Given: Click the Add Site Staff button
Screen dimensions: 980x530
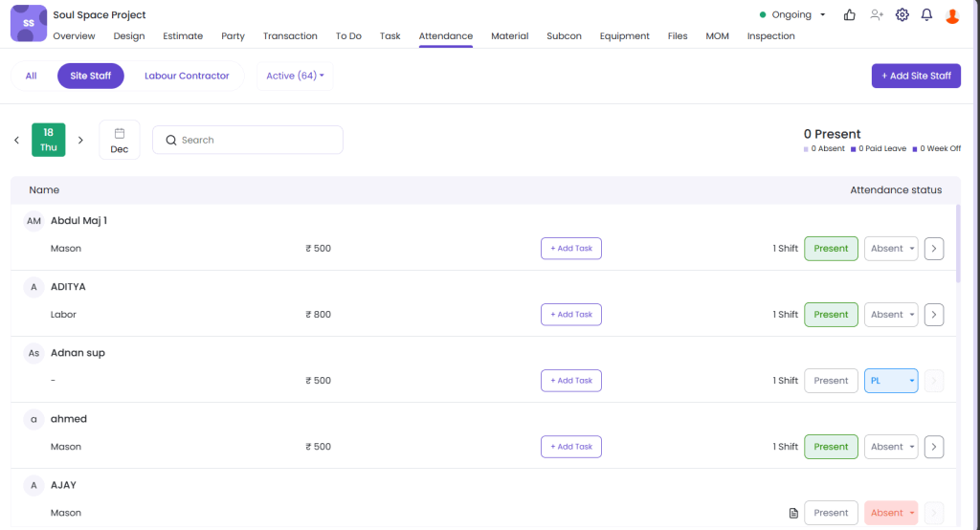Looking at the screenshot, I should tap(915, 76).
